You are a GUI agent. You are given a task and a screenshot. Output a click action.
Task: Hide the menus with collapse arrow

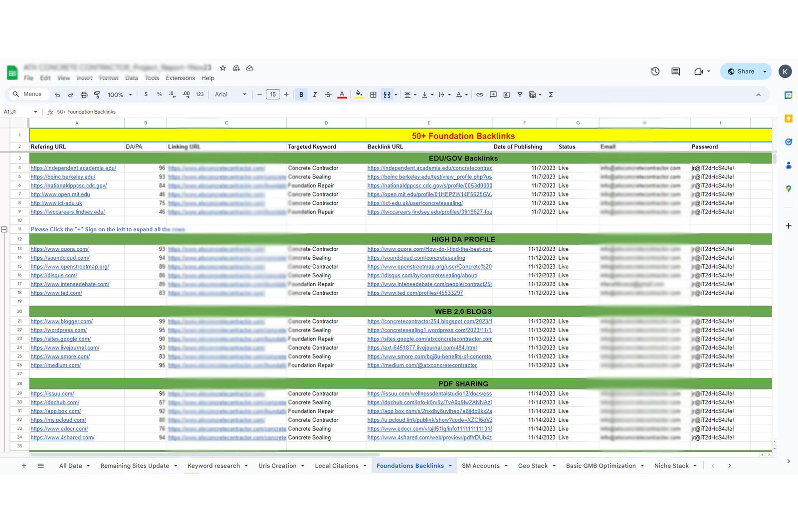pyautogui.click(x=759, y=95)
